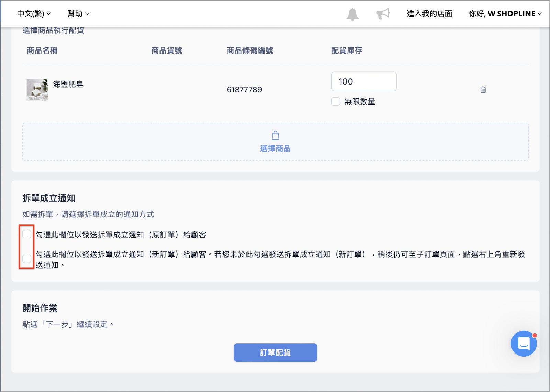Viewport: 550px width, 392px height.
Task: Open the 海鹽肥皂 product thumbnail
Action: point(37,90)
